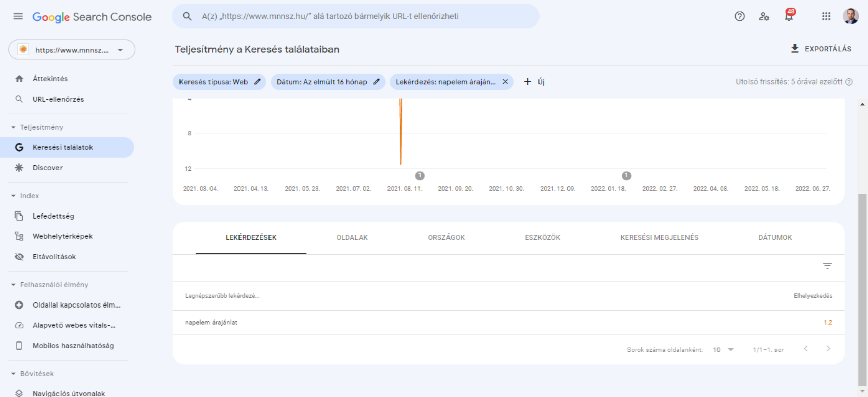The height and width of the screenshot is (397, 868).
Task: Click the URL inspection search field
Action: [356, 16]
